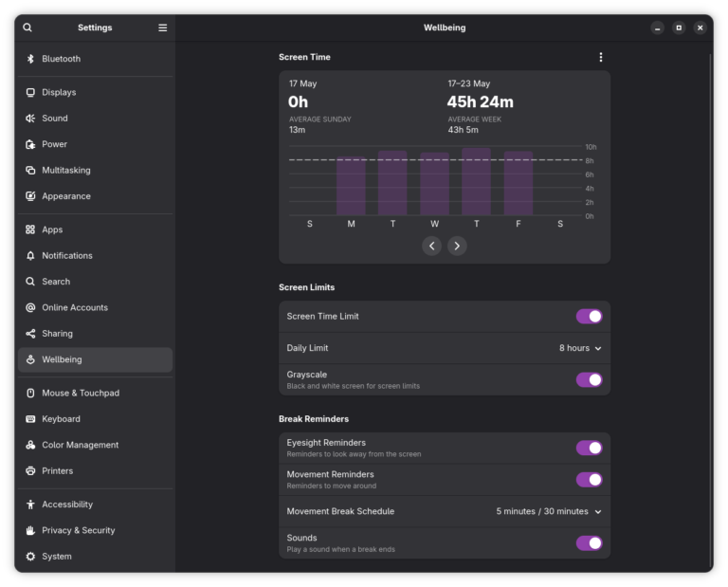Image resolution: width=728 pixels, height=587 pixels.
Task: Open the settings search magnifier icon
Action: point(27,28)
